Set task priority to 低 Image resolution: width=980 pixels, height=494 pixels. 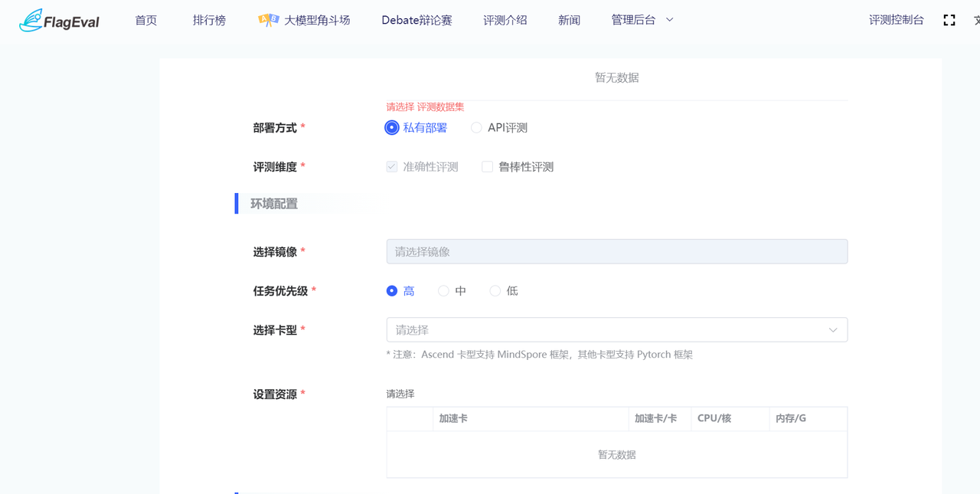click(x=495, y=291)
